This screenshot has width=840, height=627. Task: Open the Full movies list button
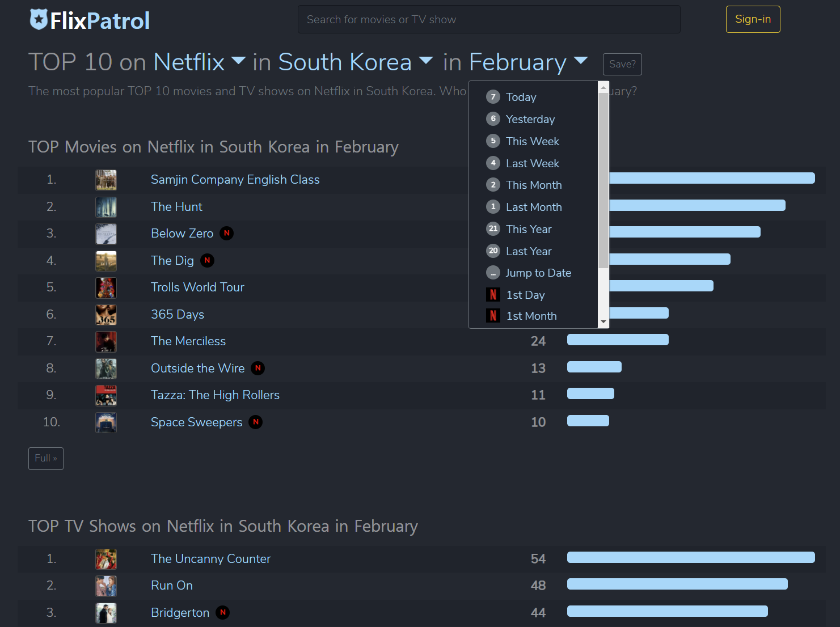point(46,458)
